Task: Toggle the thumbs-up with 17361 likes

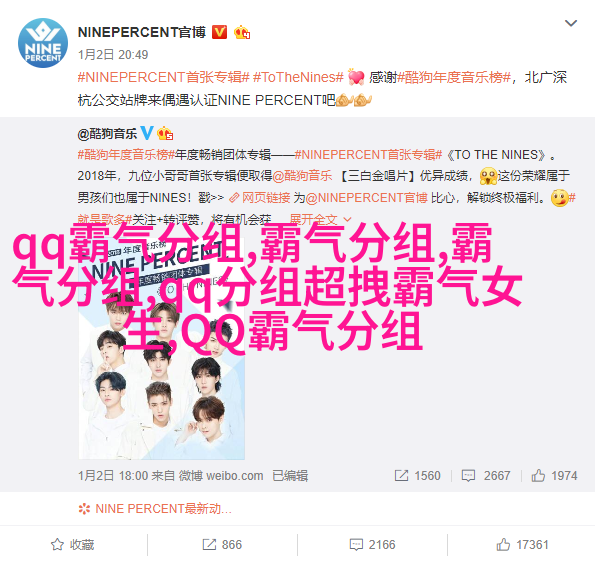Action: pos(522,545)
